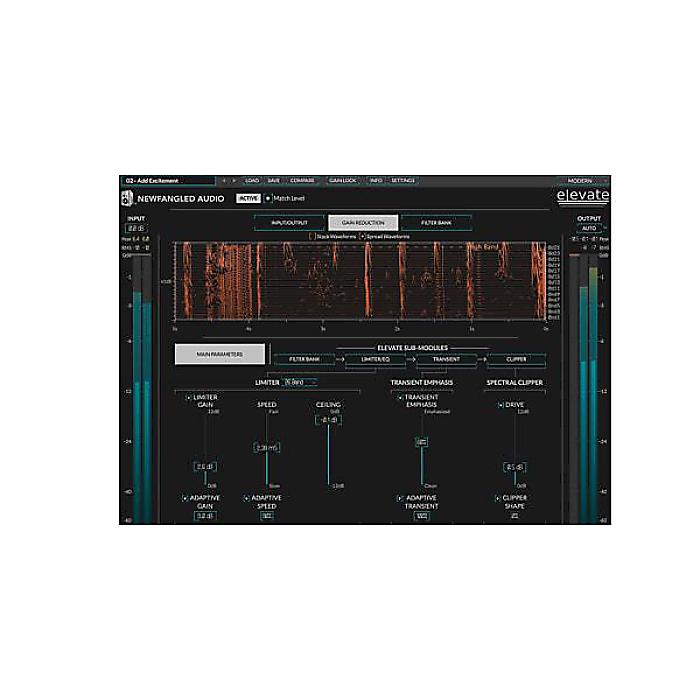Toggle the Drive enable icon
Viewport: 700px width, 700px height.
500,405
